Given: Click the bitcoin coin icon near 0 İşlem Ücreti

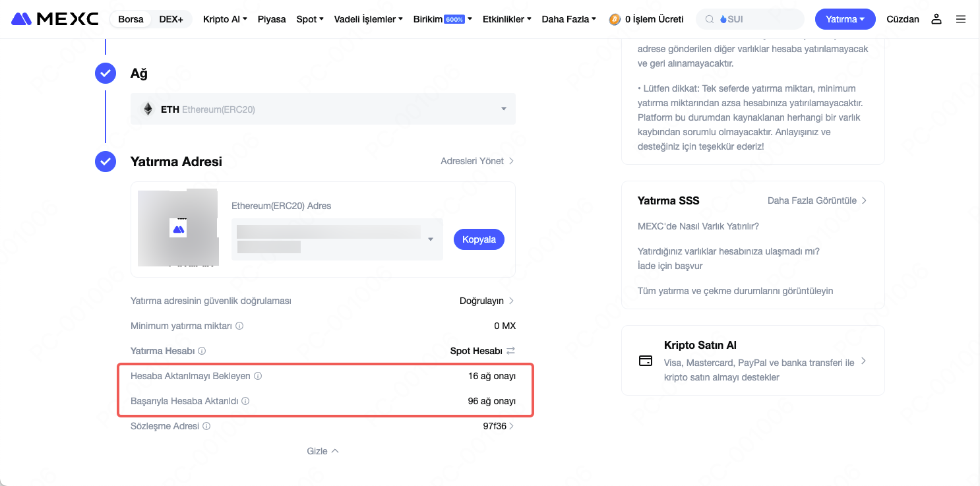Looking at the screenshot, I should 615,19.
